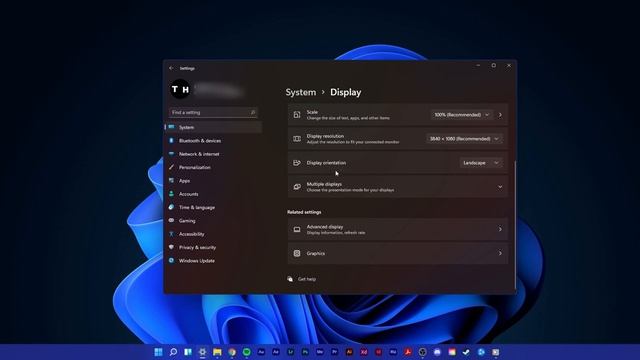Open the Display orientation Landscape dropdown

(x=481, y=163)
